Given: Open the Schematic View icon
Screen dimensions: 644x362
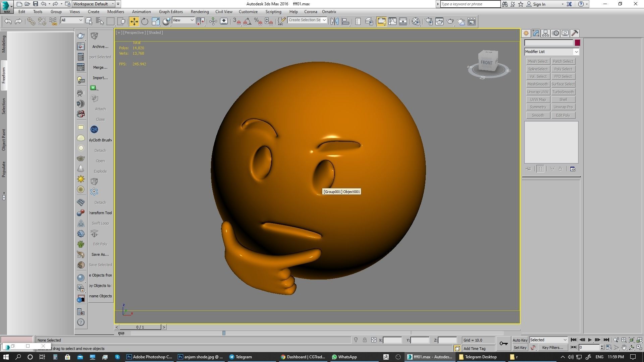Looking at the screenshot, I should 403,21.
